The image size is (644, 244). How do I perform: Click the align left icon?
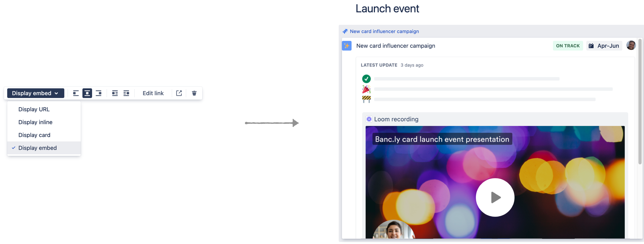(x=75, y=93)
